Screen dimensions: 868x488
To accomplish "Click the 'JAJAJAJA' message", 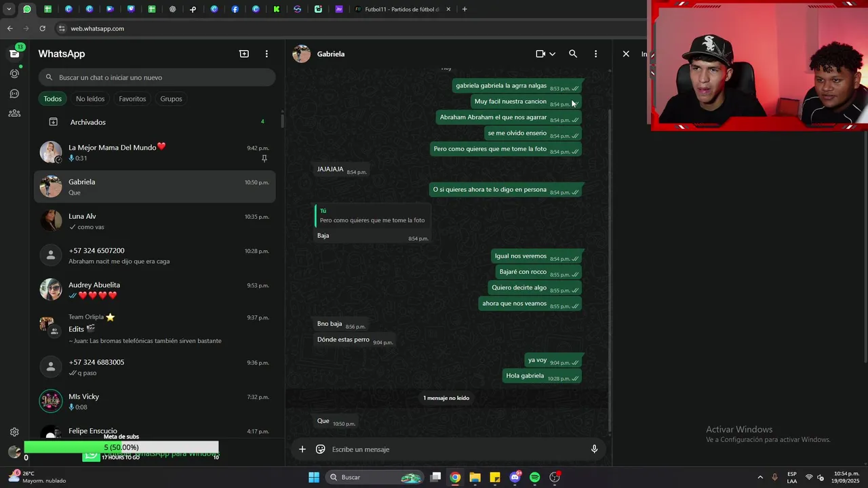I will 341,169.
